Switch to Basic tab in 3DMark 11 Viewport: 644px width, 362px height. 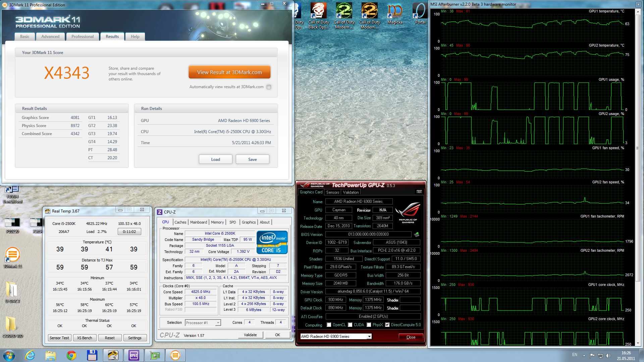pyautogui.click(x=24, y=37)
